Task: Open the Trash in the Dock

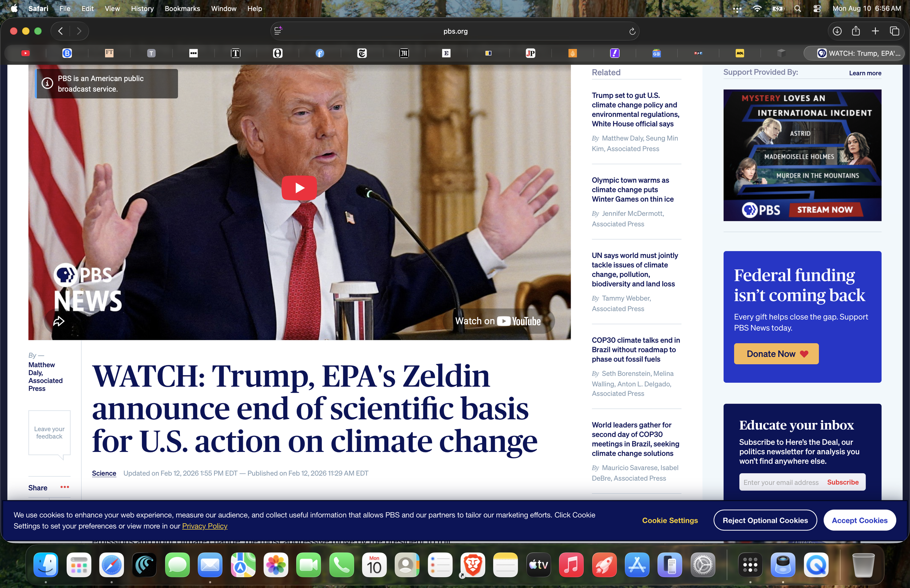Action: tap(863, 565)
